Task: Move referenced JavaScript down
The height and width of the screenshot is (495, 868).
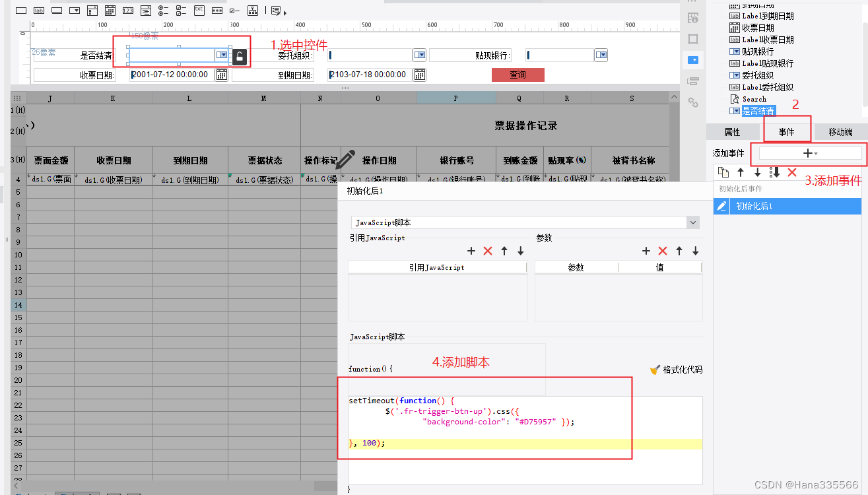Action: click(x=521, y=251)
